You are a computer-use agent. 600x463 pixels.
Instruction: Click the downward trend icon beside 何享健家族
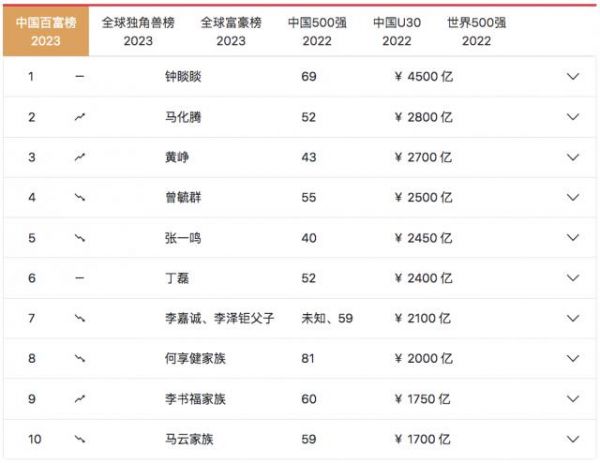tap(80, 359)
